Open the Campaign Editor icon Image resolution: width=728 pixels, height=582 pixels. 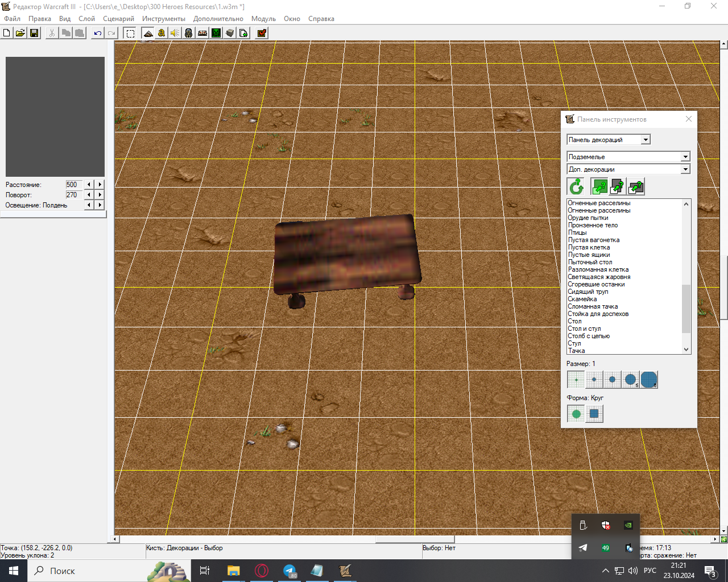pyautogui.click(x=202, y=33)
